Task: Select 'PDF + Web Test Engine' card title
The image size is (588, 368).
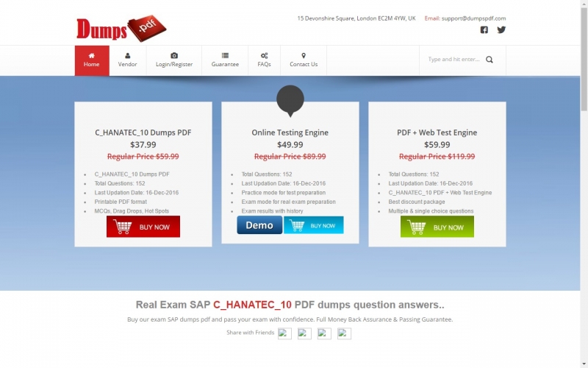Action: tap(437, 132)
